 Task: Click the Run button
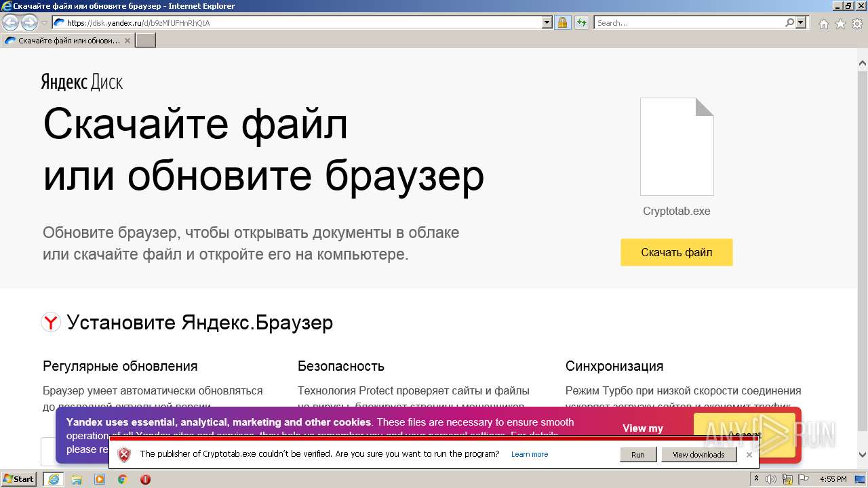(638, 455)
